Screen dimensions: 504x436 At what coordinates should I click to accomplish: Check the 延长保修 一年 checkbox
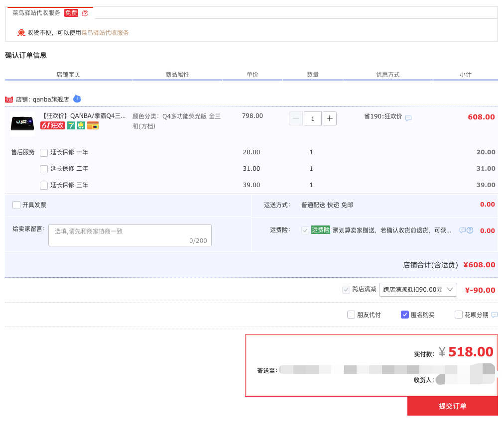pos(44,153)
